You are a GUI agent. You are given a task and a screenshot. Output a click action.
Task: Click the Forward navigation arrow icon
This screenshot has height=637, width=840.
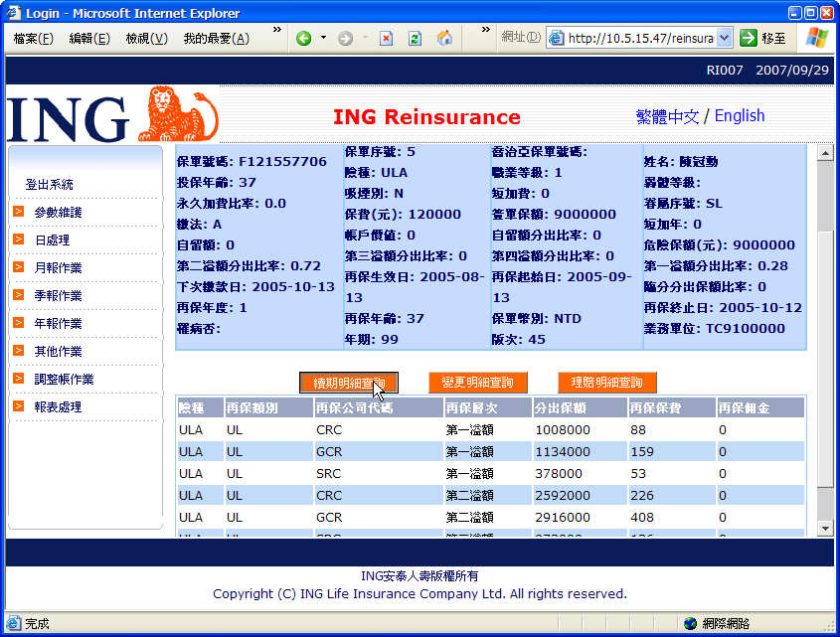click(346, 38)
